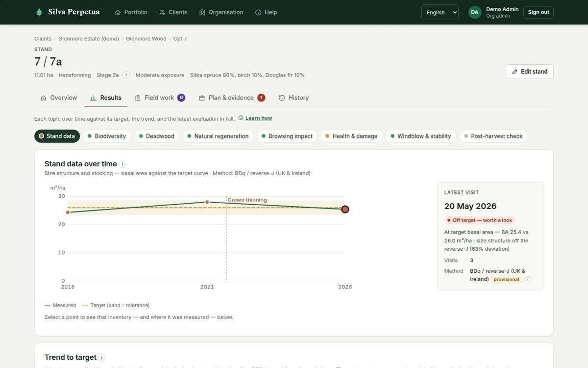
Task: Open the Portfolio nav item
Action: point(131,12)
